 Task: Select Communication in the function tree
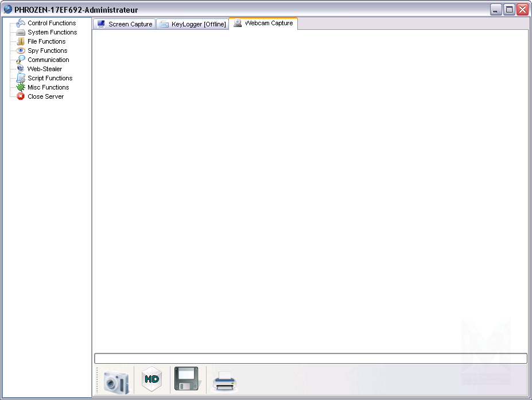[48, 60]
